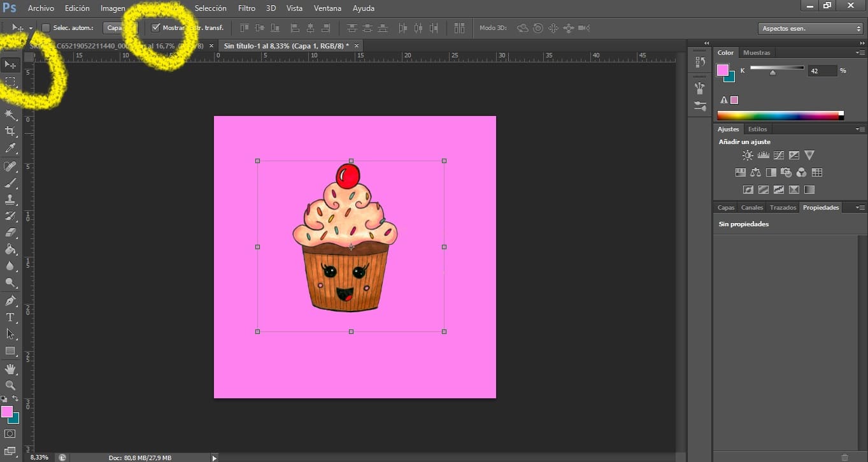This screenshot has width=868, height=462.
Task: Add a Color Balance adjustment
Action: [756, 172]
